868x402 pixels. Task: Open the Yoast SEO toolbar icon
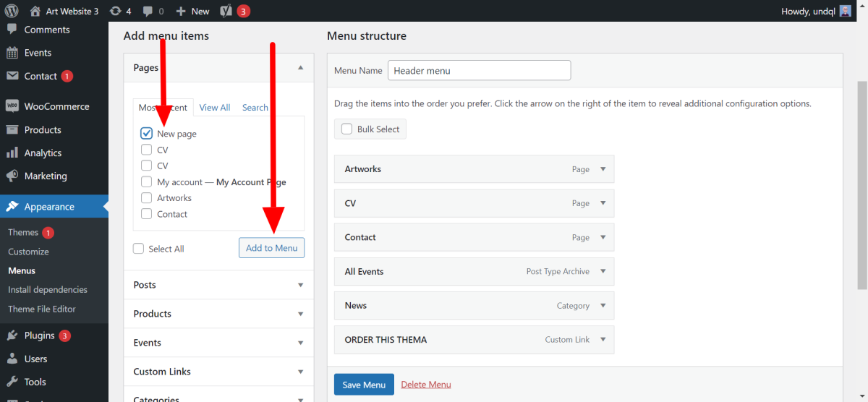coord(226,11)
